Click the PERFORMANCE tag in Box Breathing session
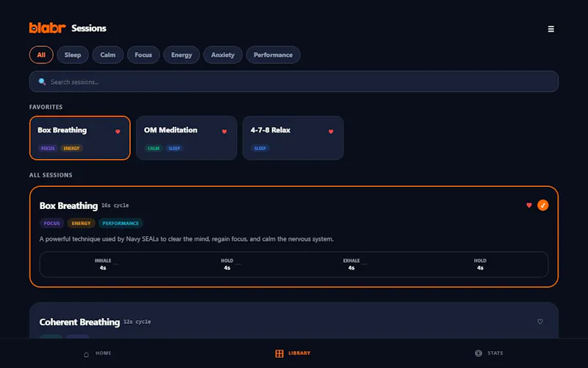 (x=121, y=223)
